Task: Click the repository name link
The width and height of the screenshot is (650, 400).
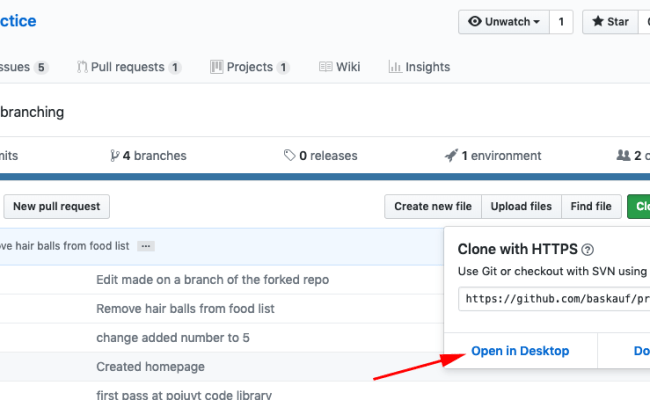Action: click(x=18, y=21)
